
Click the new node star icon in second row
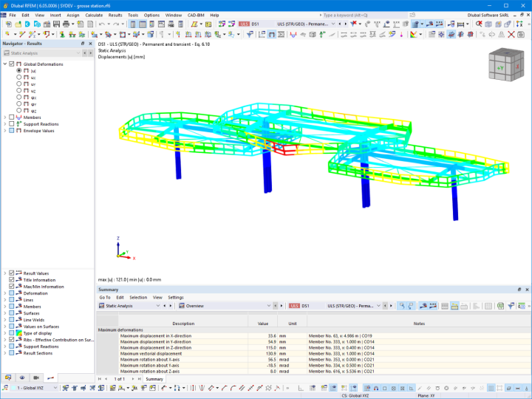[x=7, y=34]
